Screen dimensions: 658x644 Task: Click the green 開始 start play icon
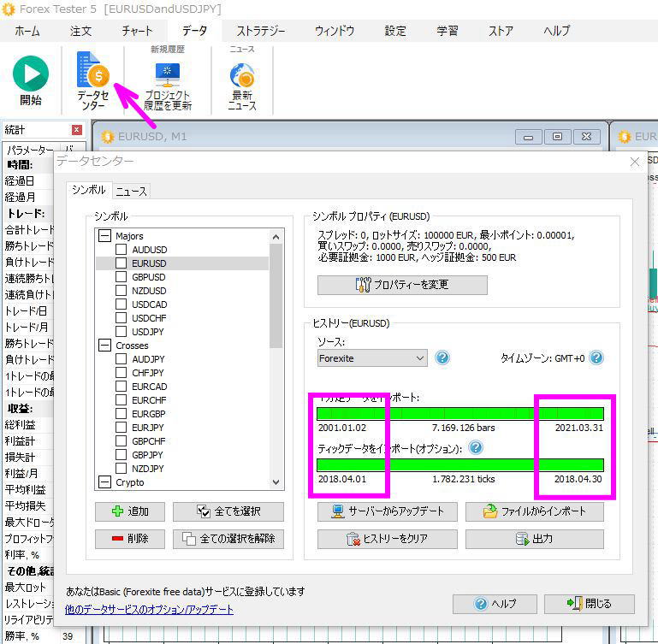click(x=31, y=74)
